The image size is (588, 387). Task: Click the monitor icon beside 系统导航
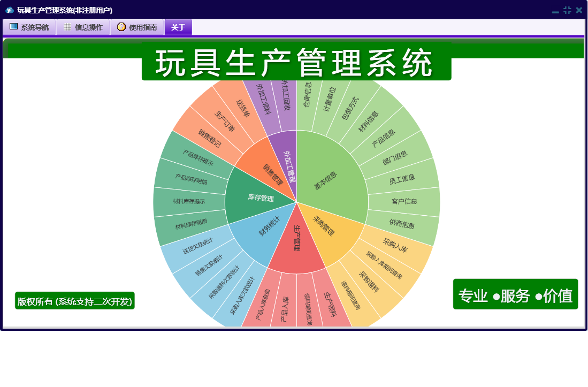[x=13, y=27]
